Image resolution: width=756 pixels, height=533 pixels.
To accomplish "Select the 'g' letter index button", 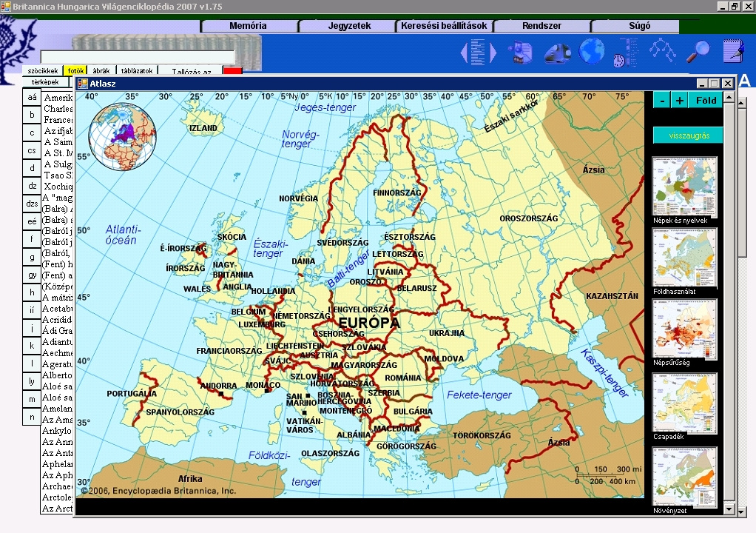I will pos(32,257).
